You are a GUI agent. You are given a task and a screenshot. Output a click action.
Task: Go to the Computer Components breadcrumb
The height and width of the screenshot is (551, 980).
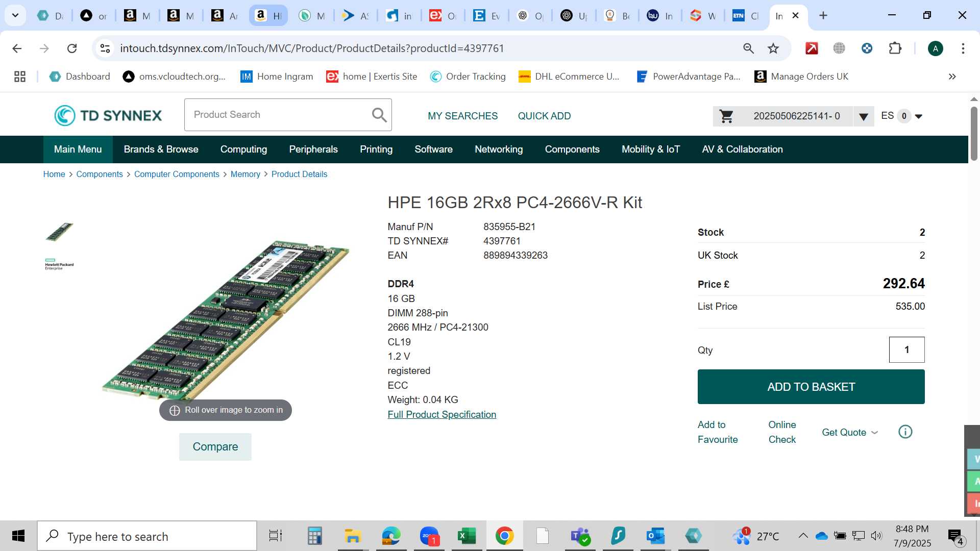[177, 174]
